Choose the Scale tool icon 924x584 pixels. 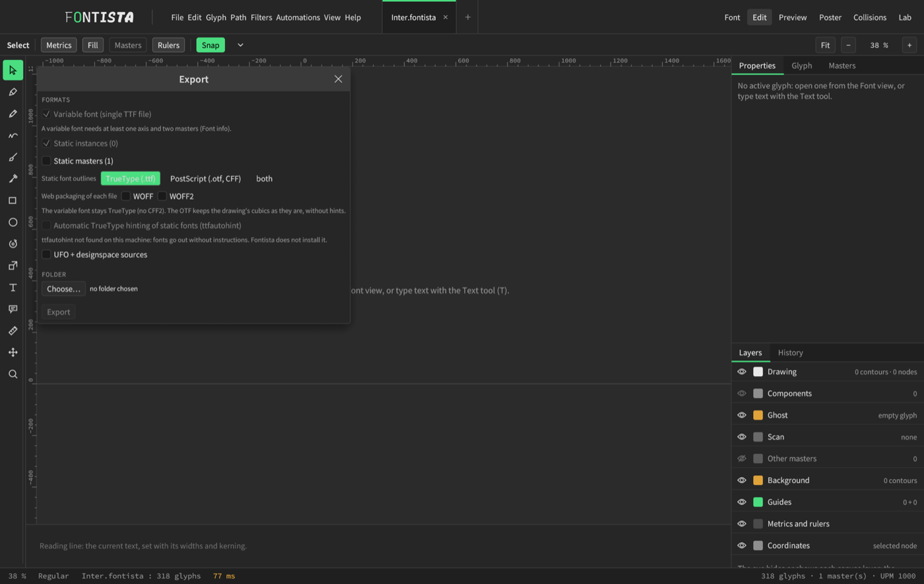13,266
